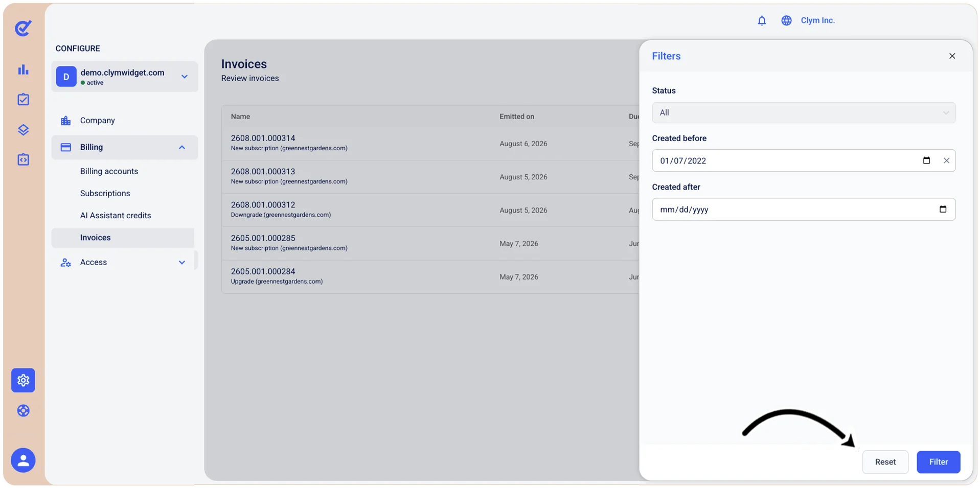Click the Company building icon
The height and width of the screenshot is (488, 980).
point(65,121)
